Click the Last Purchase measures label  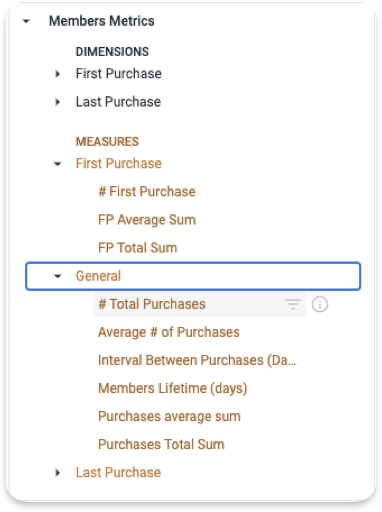[118, 473]
